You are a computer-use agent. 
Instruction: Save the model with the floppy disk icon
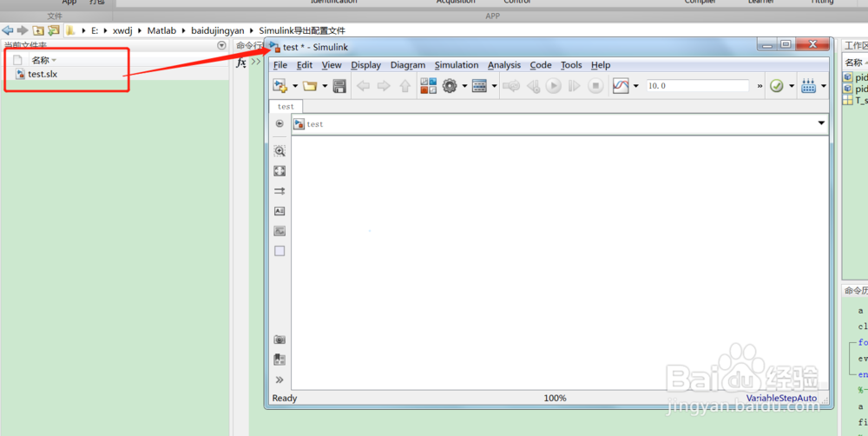pos(339,86)
